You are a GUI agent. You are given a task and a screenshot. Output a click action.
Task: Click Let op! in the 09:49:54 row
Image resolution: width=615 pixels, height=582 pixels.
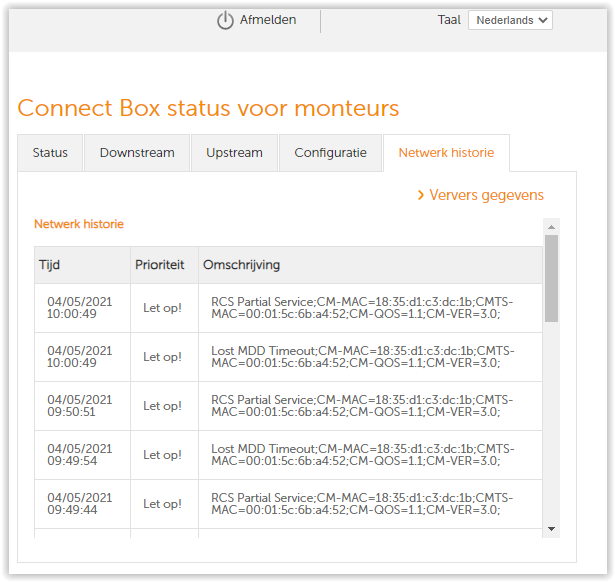coord(162,455)
